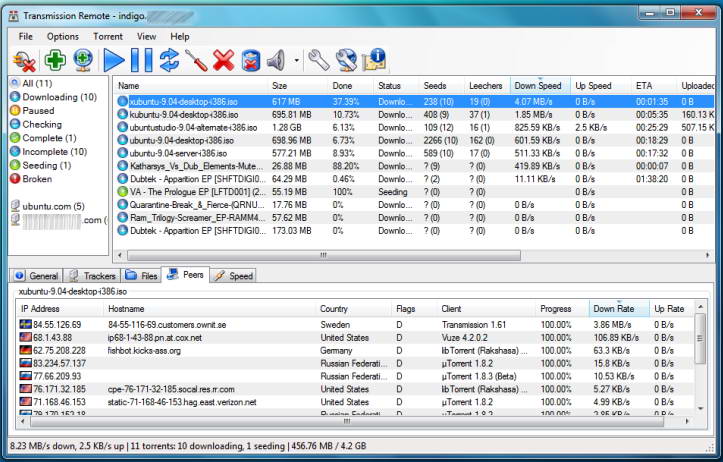Select the Checking filter
The height and width of the screenshot is (462, 723).
click(36, 124)
